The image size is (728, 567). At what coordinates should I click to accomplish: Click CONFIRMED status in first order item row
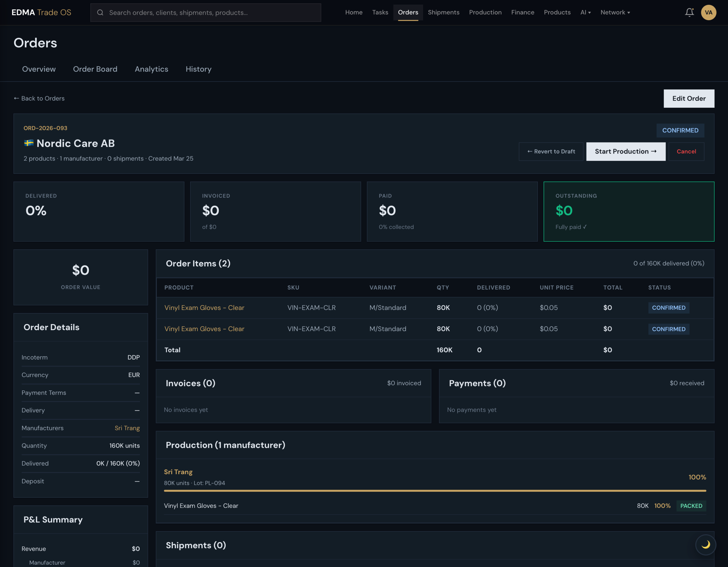point(668,308)
